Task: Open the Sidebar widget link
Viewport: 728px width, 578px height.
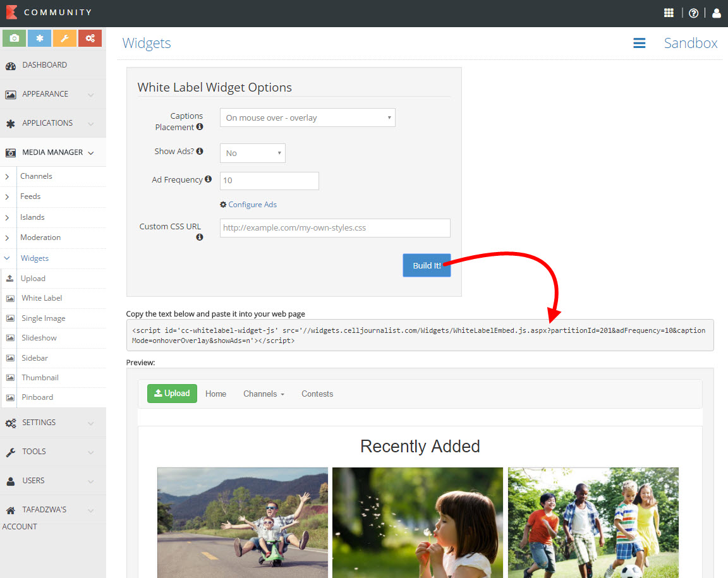Action: (x=34, y=358)
